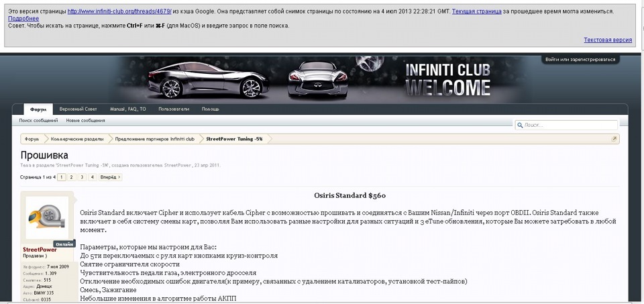The width and height of the screenshot is (644, 304).
Task: Click the 'Авто: BMW 335' user info
Action: [x=39, y=293]
